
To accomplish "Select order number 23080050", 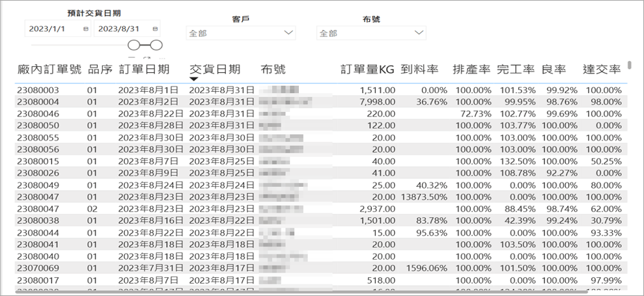I will [x=38, y=125].
